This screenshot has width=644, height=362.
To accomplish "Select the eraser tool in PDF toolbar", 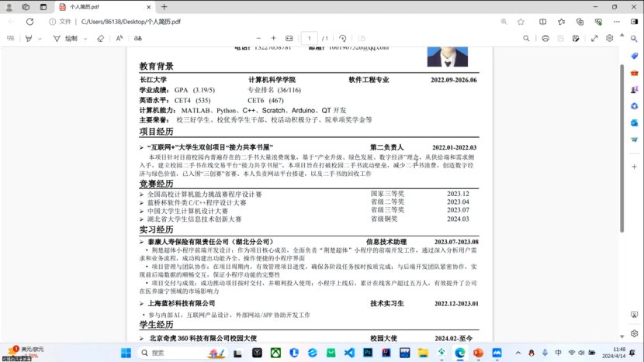I will [x=100, y=38].
